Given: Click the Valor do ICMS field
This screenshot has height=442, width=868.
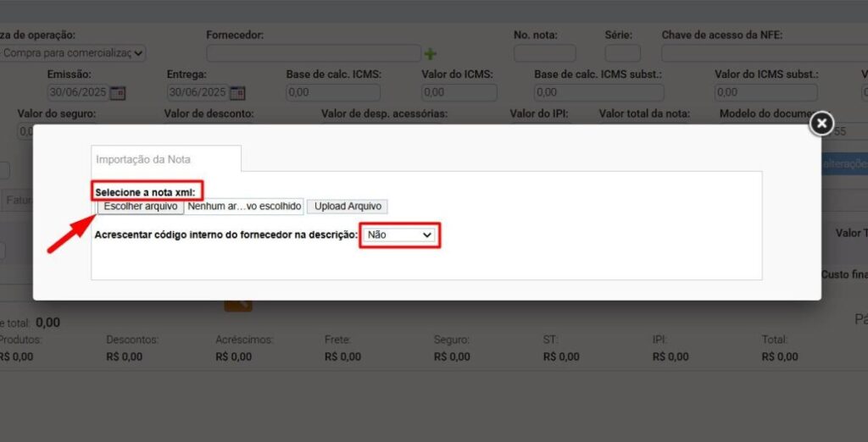Looking at the screenshot, I should pos(457,92).
